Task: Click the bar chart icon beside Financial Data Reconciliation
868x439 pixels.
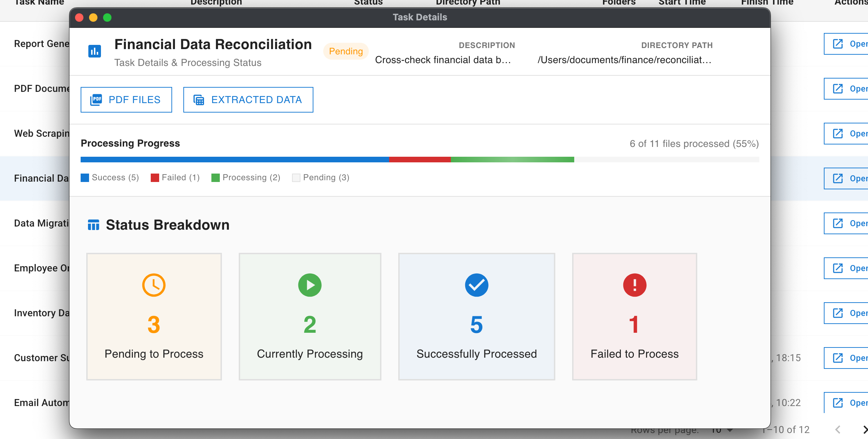Action: [x=95, y=51]
